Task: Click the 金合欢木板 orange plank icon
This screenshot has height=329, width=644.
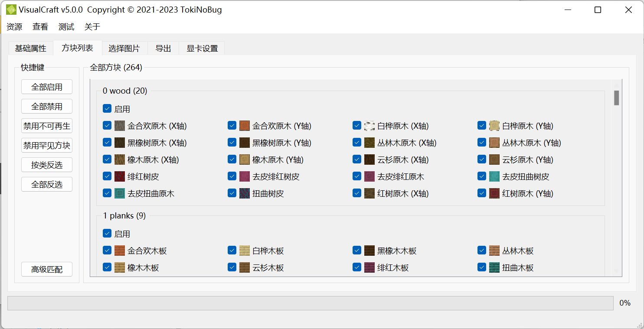Action: (x=120, y=251)
